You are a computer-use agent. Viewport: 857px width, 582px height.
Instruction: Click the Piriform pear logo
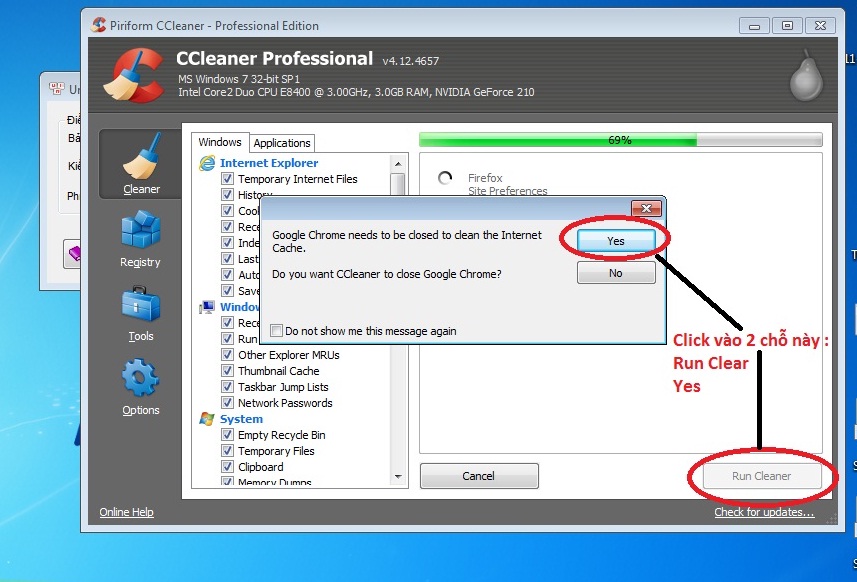[806, 75]
